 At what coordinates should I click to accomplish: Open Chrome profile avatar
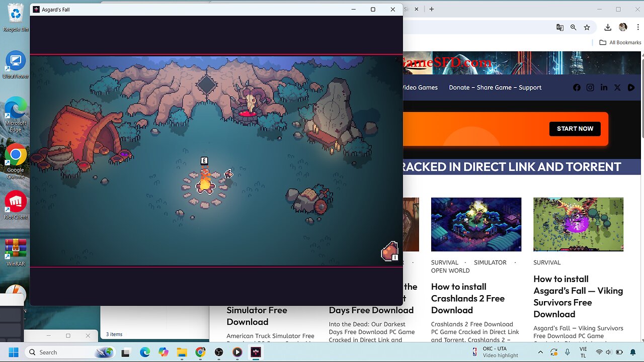tap(623, 27)
